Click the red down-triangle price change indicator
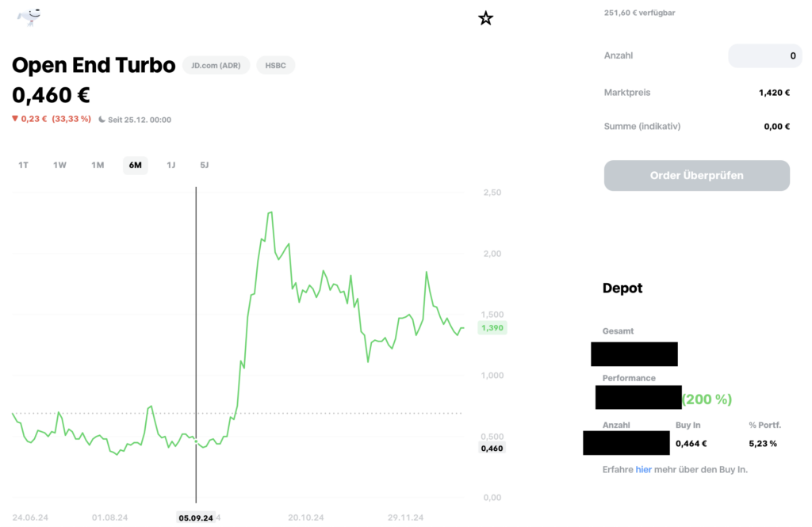812x527 pixels. click(15, 119)
